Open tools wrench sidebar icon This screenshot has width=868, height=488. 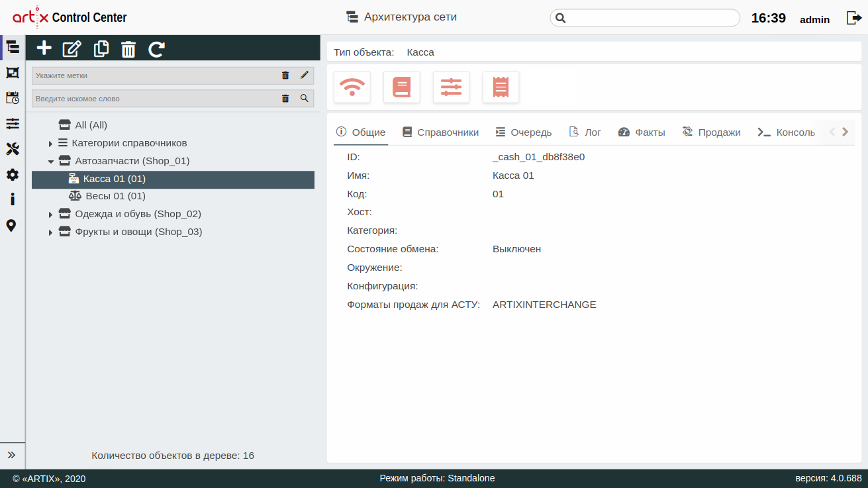pos(13,149)
